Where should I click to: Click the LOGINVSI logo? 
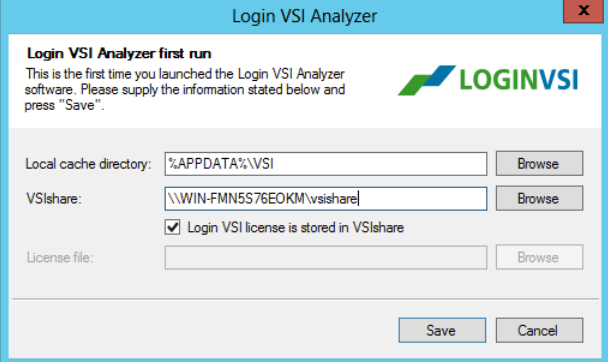(x=488, y=80)
